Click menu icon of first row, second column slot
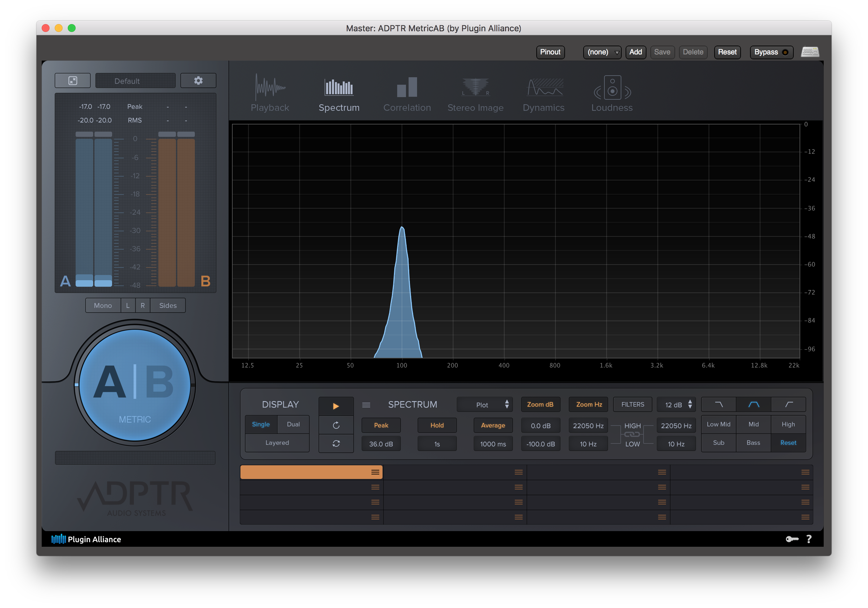Screen dimensions: 868x608 pyautogui.click(x=518, y=472)
